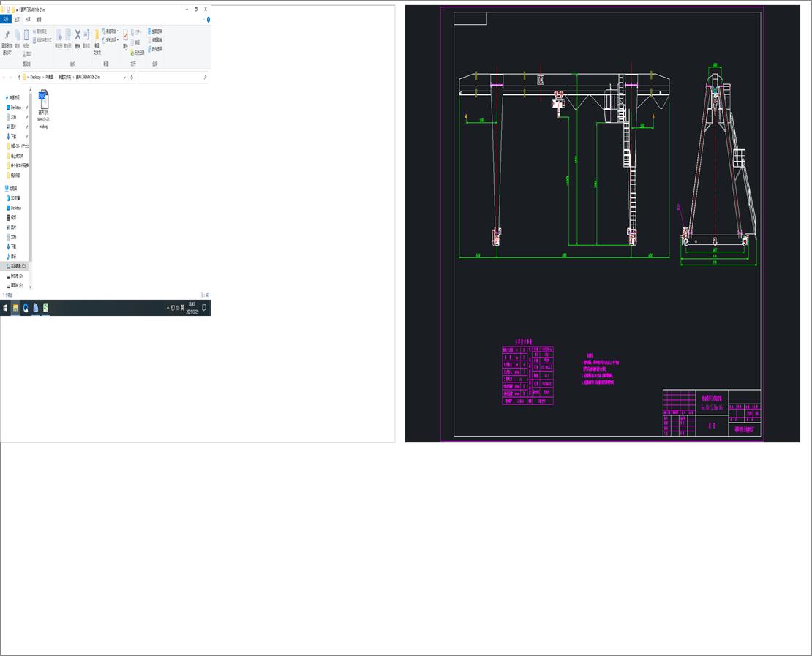Show hidden system tray icons
Image resolution: width=812 pixels, height=656 pixels.
(x=168, y=308)
